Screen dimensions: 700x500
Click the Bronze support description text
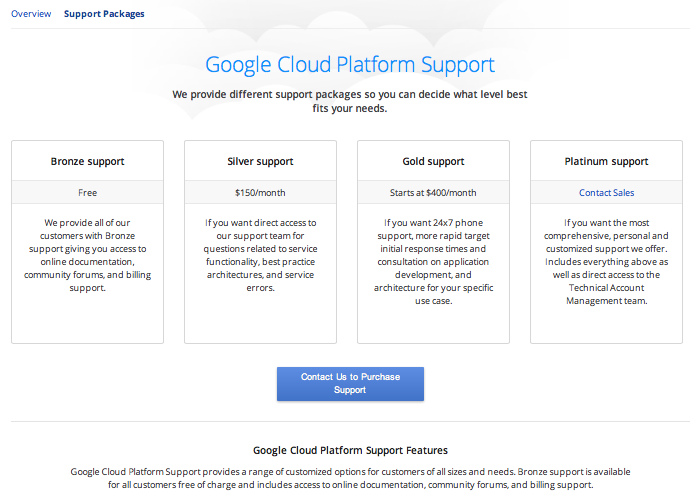pos(88,255)
